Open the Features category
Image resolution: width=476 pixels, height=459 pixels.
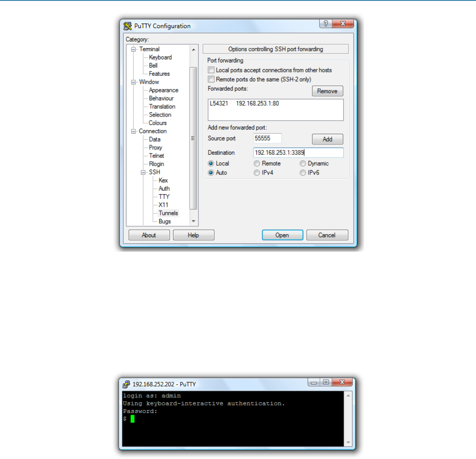[x=160, y=74]
